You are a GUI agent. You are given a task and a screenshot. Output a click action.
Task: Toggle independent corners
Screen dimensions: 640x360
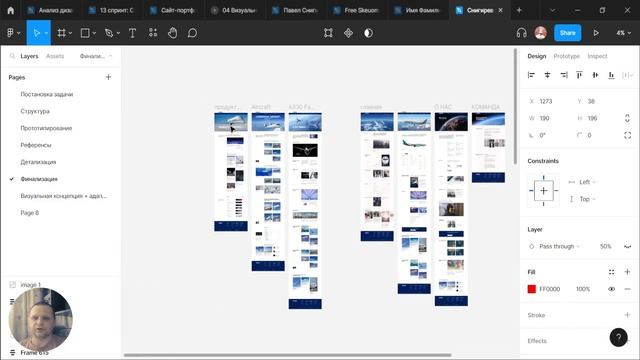[627, 135]
